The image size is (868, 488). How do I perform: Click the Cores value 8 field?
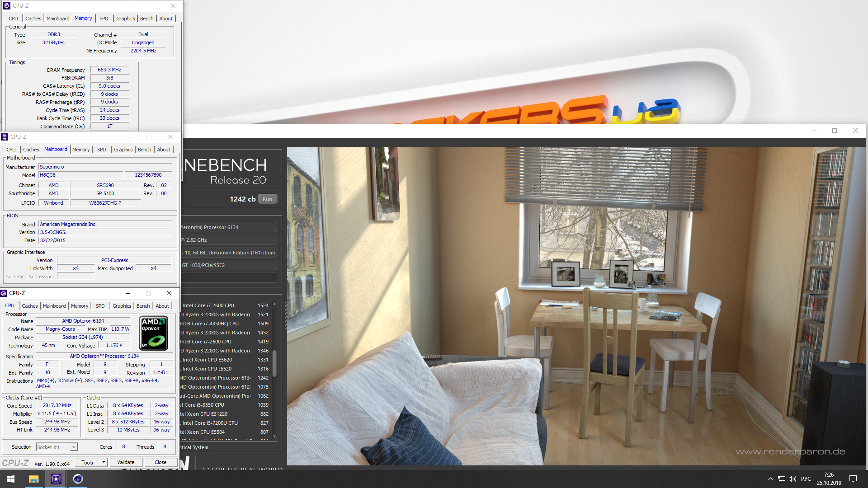coord(123,447)
